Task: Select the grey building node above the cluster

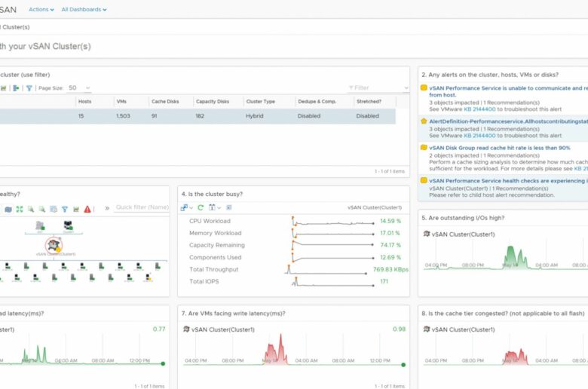Action: click(x=40, y=225)
